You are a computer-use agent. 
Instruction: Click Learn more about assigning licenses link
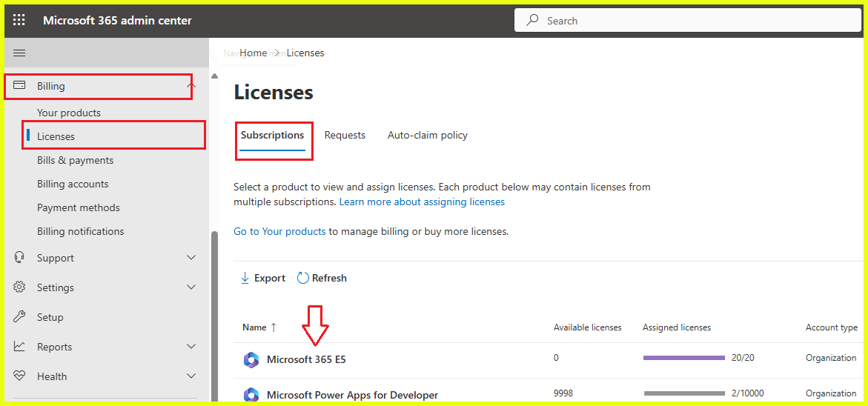pos(422,202)
